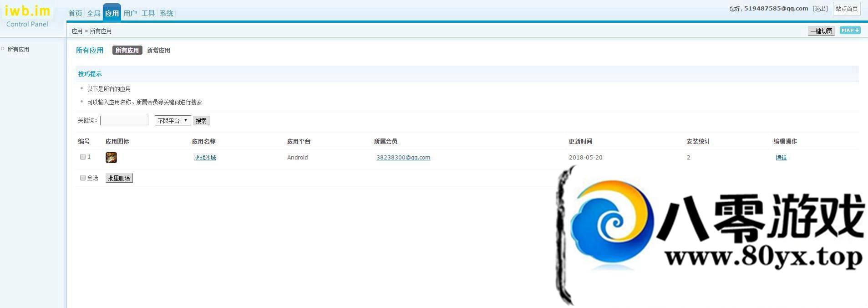Click the 所有应用 page title heading
This screenshot has width=868, height=308.
click(89, 50)
